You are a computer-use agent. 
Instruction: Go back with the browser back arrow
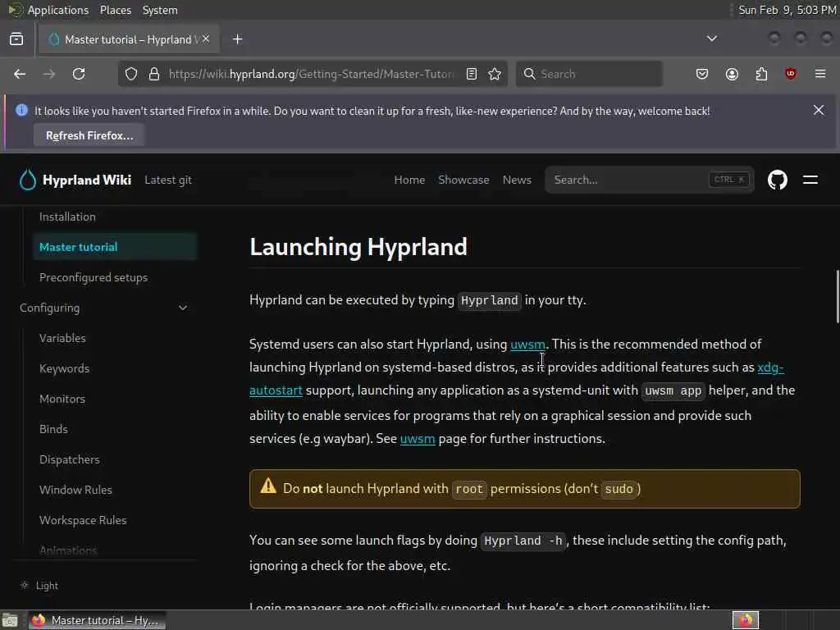tap(20, 74)
